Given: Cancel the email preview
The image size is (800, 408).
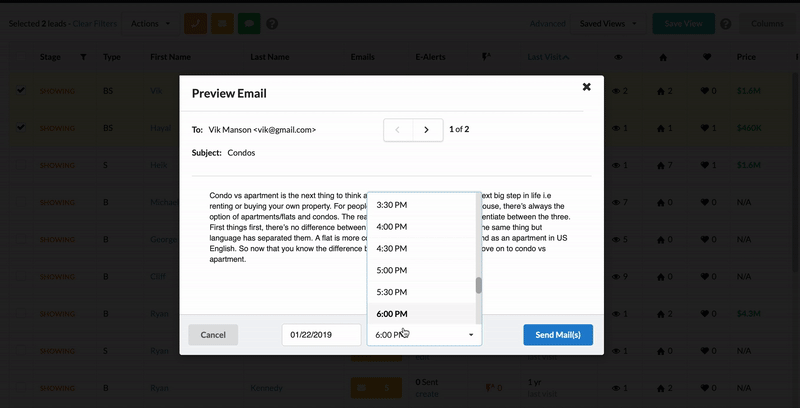Looking at the screenshot, I should pyautogui.click(x=213, y=335).
